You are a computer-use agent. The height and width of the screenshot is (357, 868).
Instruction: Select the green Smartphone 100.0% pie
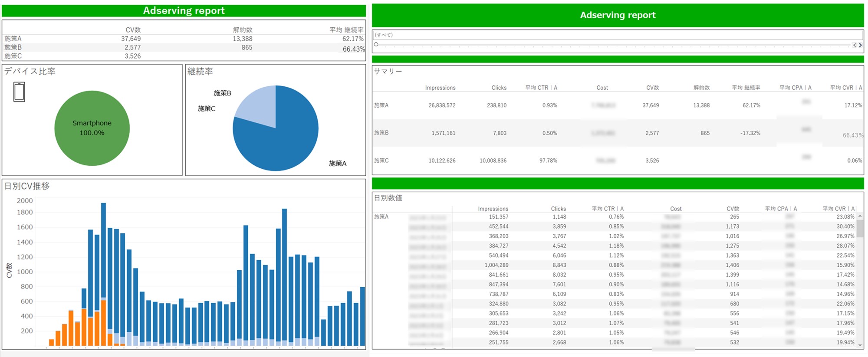click(x=92, y=128)
